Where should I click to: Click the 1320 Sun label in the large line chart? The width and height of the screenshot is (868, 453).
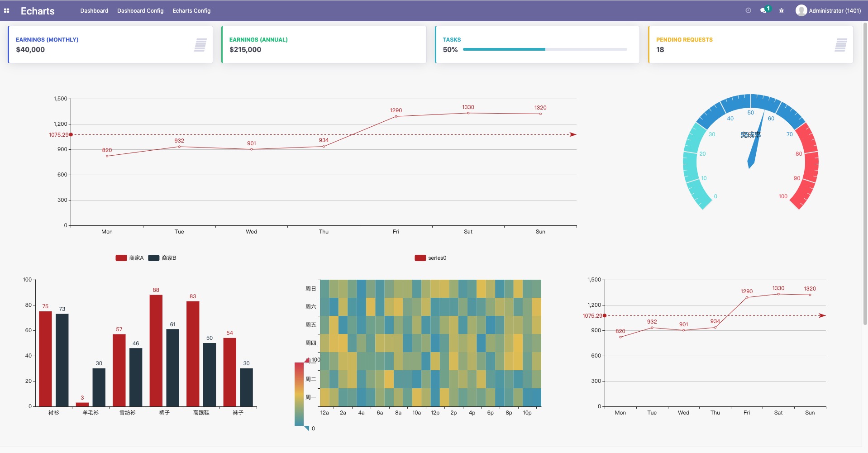(x=540, y=108)
